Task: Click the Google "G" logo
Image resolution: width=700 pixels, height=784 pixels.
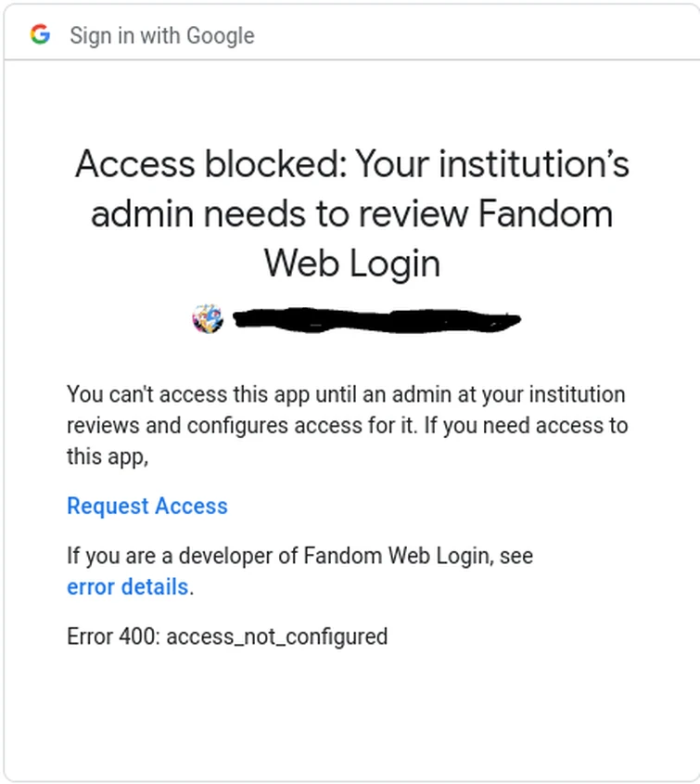Action: (x=39, y=35)
